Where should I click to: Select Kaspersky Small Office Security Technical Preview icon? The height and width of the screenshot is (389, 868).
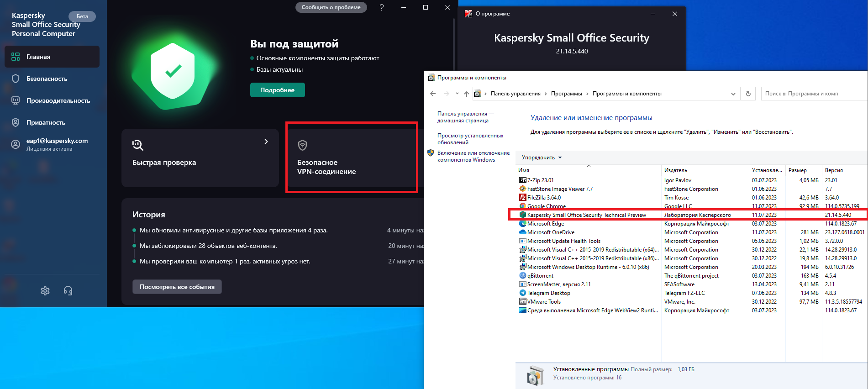[523, 215]
